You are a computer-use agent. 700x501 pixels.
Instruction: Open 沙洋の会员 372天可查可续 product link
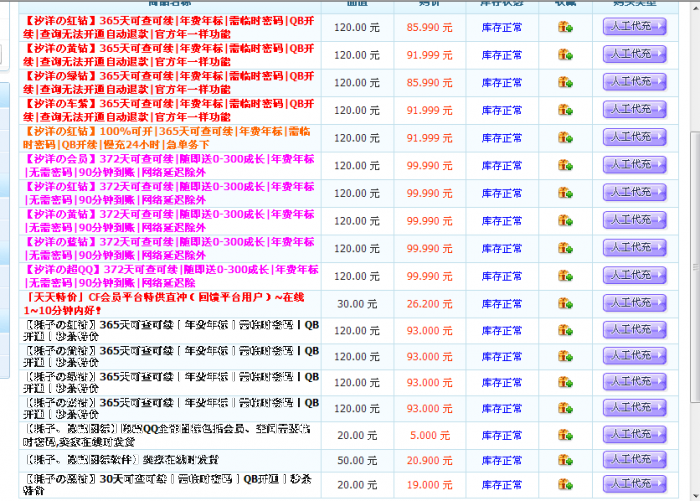click(169, 166)
